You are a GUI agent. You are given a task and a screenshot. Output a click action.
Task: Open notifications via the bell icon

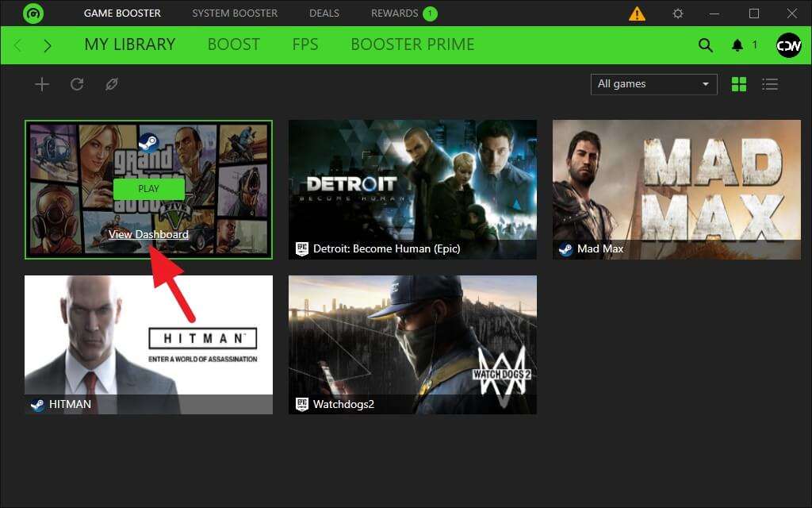coord(739,45)
